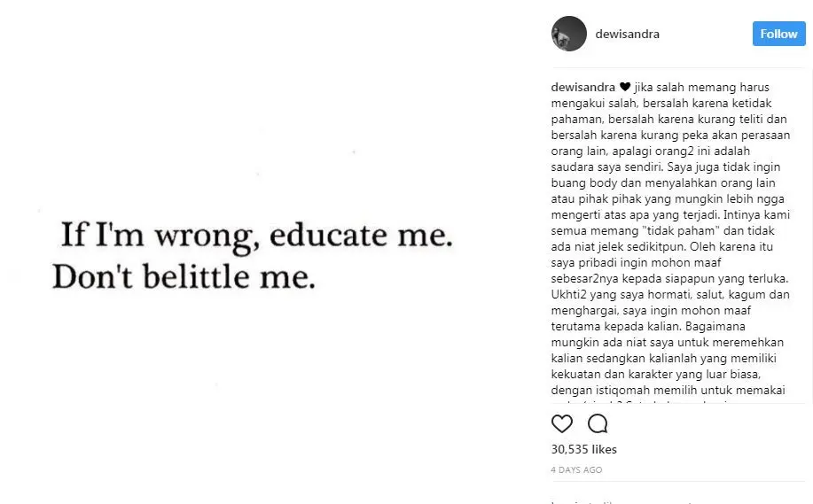Image resolution: width=813 pixels, height=504 pixels.
Task: Like the post with the heart icon
Action: [562, 423]
